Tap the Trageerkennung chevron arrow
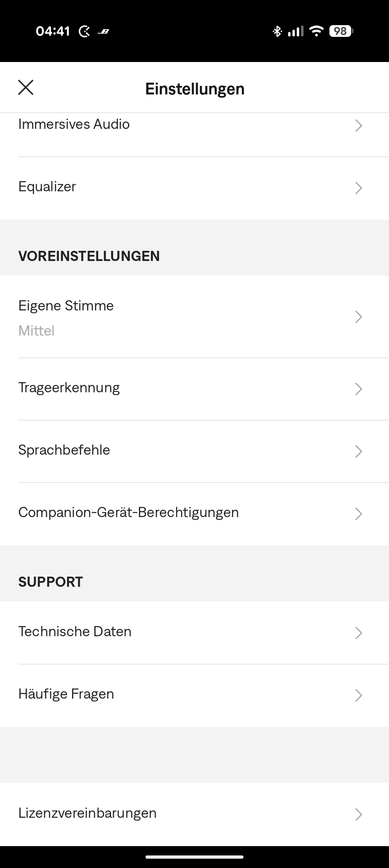Image resolution: width=389 pixels, height=868 pixels. 358,389
